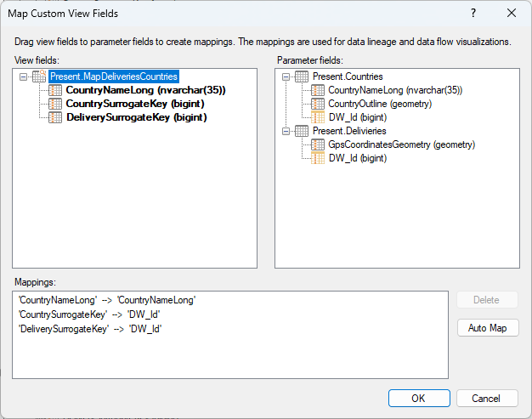This screenshot has width=532, height=419.
Task: Click the Present.Countries table icon
Action: pos(302,76)
